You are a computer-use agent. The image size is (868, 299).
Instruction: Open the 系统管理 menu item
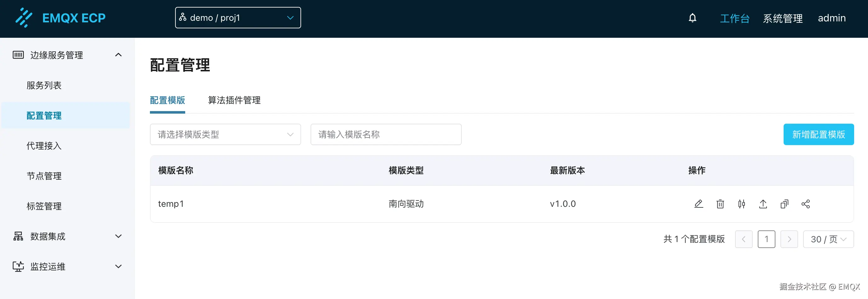[782, 18]
